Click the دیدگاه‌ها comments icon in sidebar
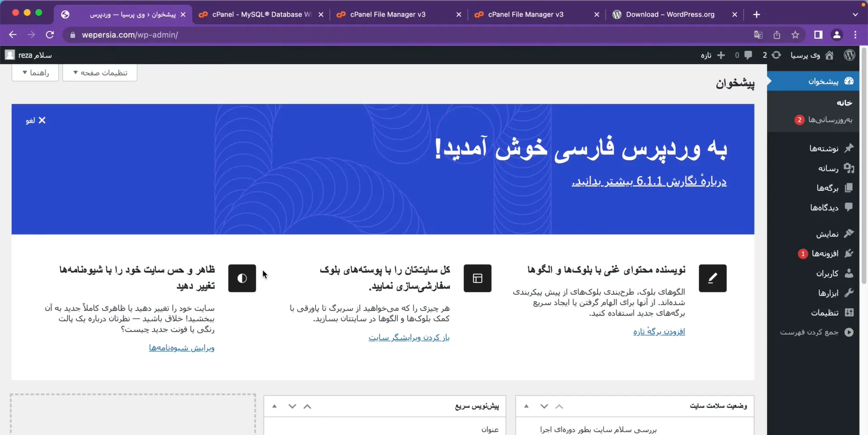This screenshot has height=435, width=868. pyautogui.click(x=849, y=207)
